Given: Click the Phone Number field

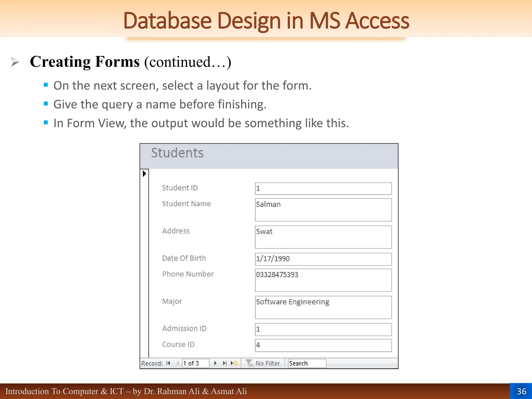Looking at the screenshot, I should pos(323,280).
